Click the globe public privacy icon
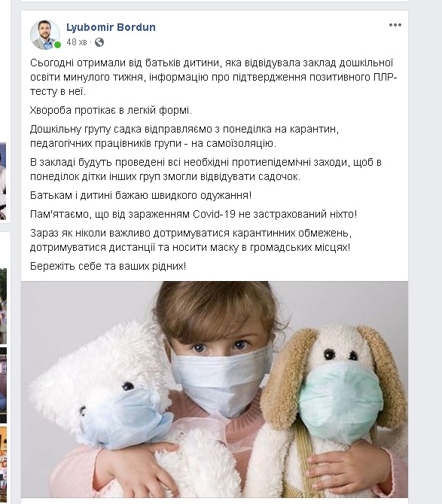 [99, 42]
